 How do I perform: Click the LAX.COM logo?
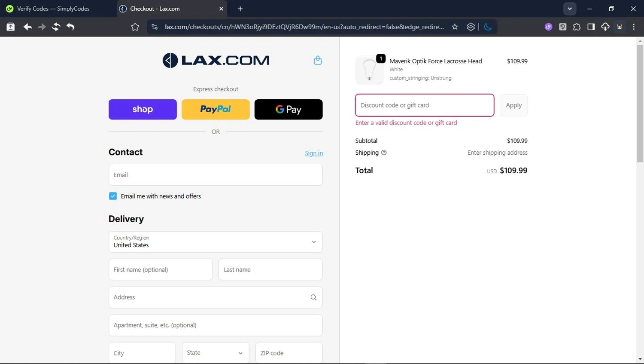click(x=216, y=60)
